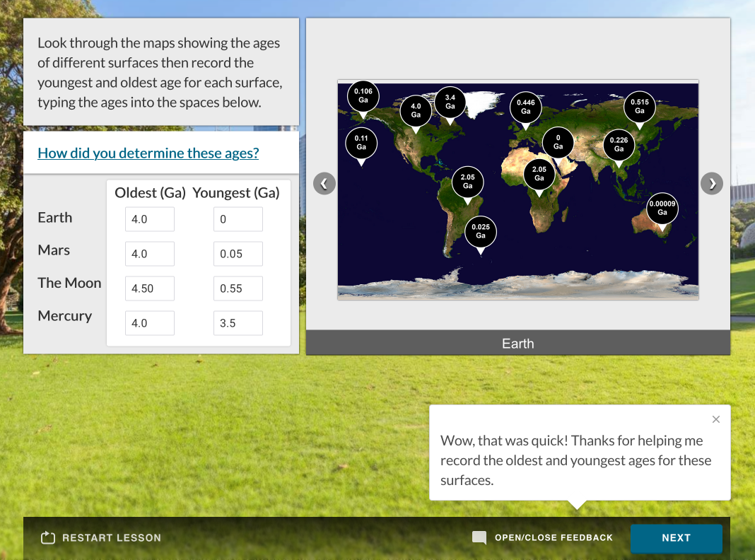The height and width of the screenshot is (560, 755).
Task: Edit Mars youngest age field showing 0.05
Action: [238, 254]
